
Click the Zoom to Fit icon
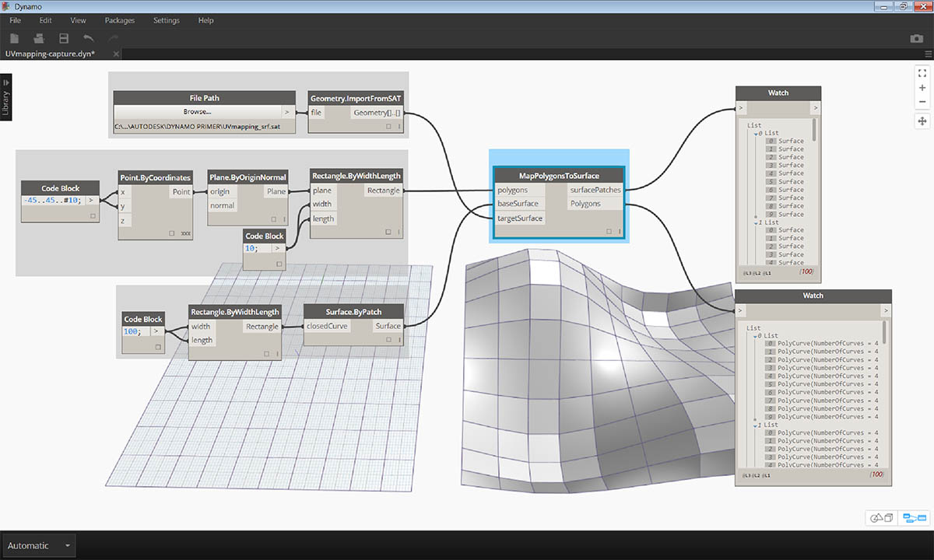tap(922, 73)
